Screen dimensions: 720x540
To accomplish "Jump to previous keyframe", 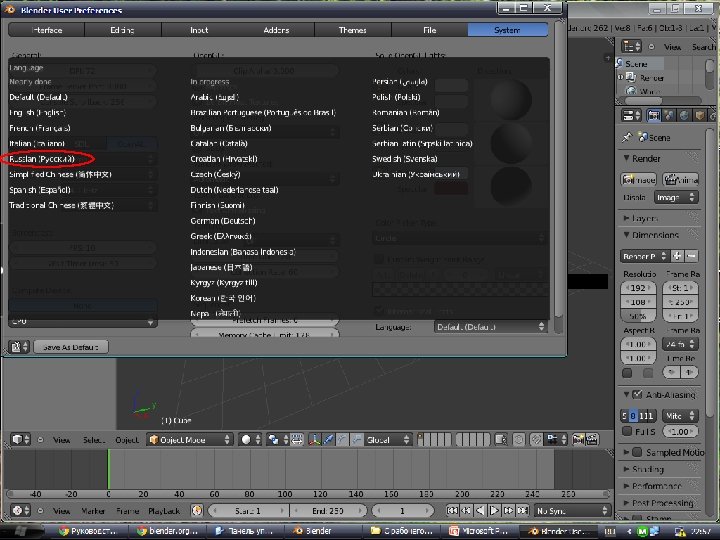I will [x=466, y=510].
